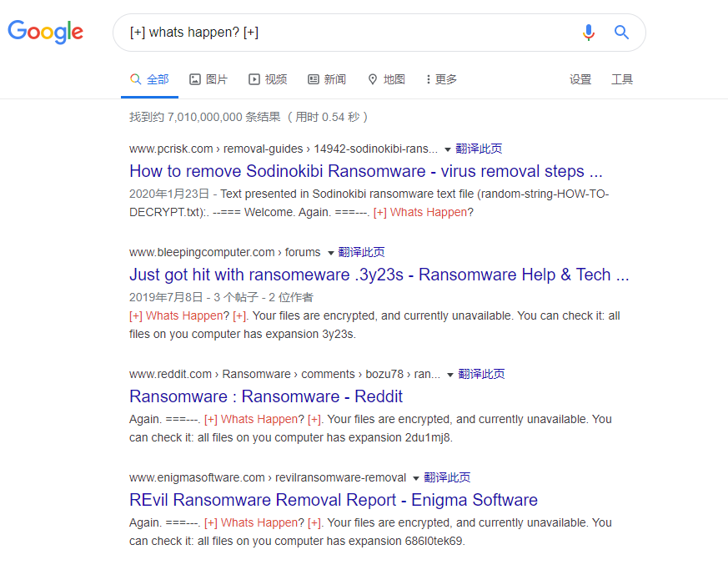Image resolution: width=728 pixels, height=570 pixels.
Task: Open REvil Ransomware Removal Report result
Action: [334, 500]
